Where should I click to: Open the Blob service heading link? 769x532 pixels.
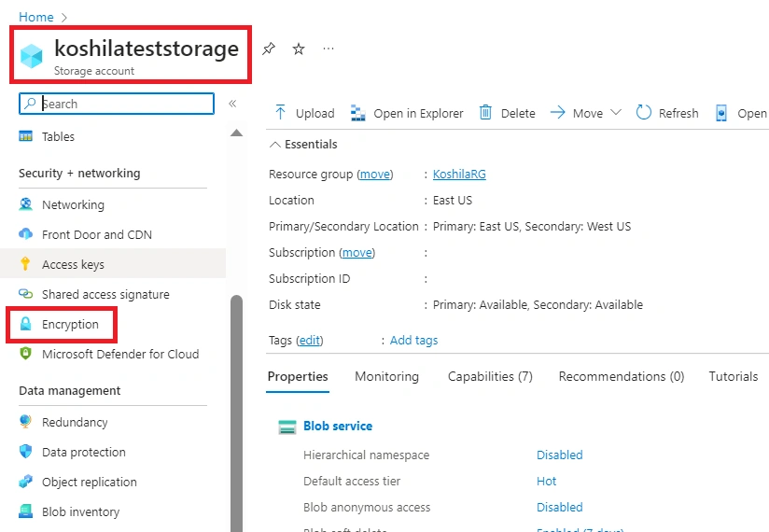tap(338, 427)
